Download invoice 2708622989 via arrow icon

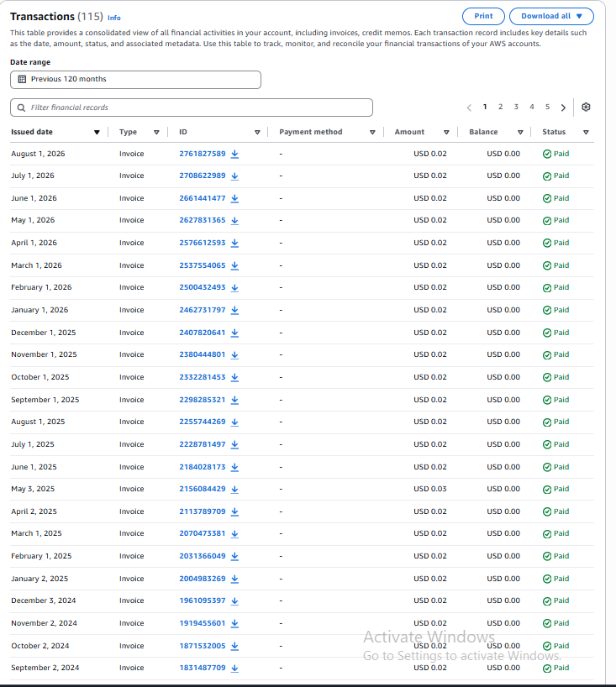[x=235, y=176]
